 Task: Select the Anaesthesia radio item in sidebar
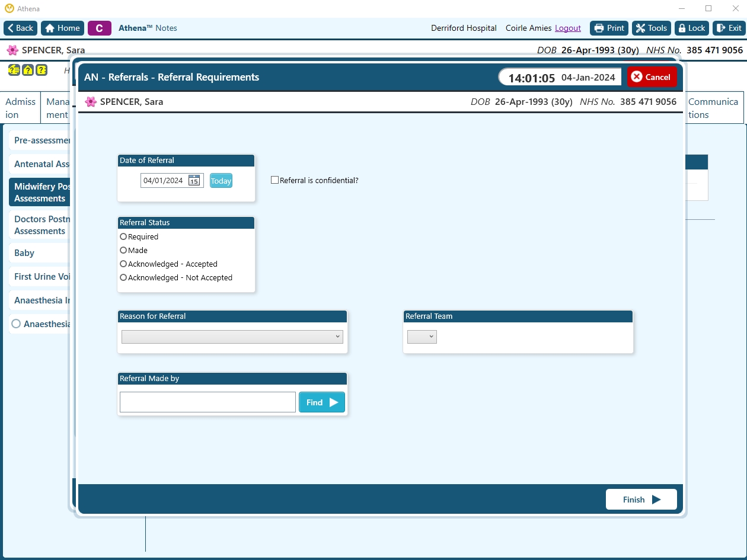pyautogui.click(x=16, y=324)
